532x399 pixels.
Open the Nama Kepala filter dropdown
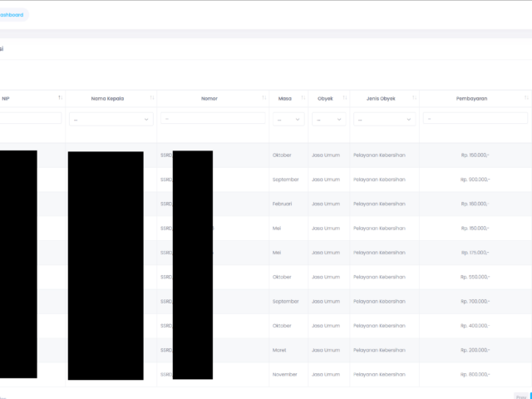(111, 119)
